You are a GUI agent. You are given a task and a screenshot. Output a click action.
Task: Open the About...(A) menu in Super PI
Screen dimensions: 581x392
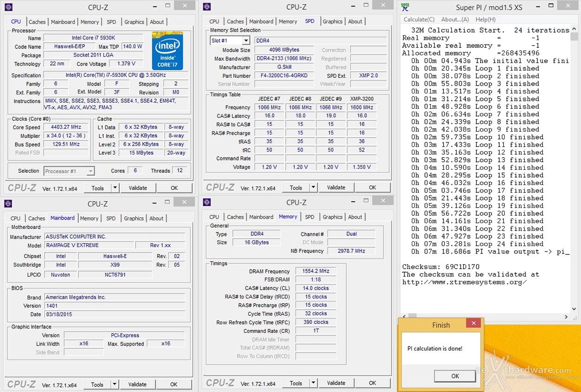point(455,20)
